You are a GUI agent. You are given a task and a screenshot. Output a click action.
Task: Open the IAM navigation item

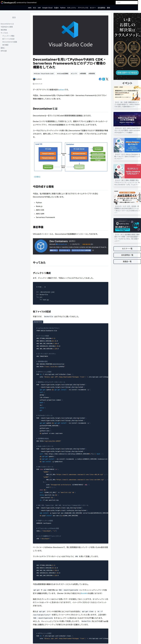(39, 8)
